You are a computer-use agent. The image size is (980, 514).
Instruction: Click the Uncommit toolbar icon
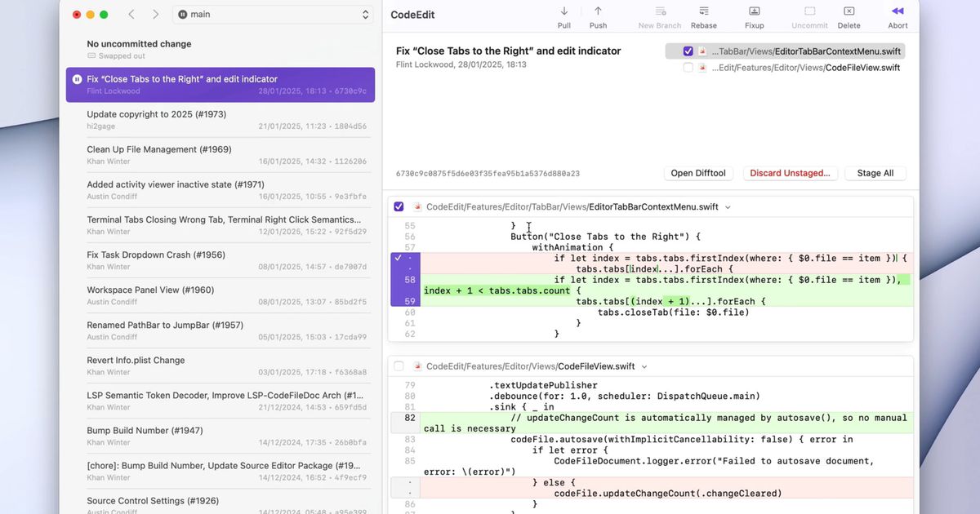coord(809,11)
